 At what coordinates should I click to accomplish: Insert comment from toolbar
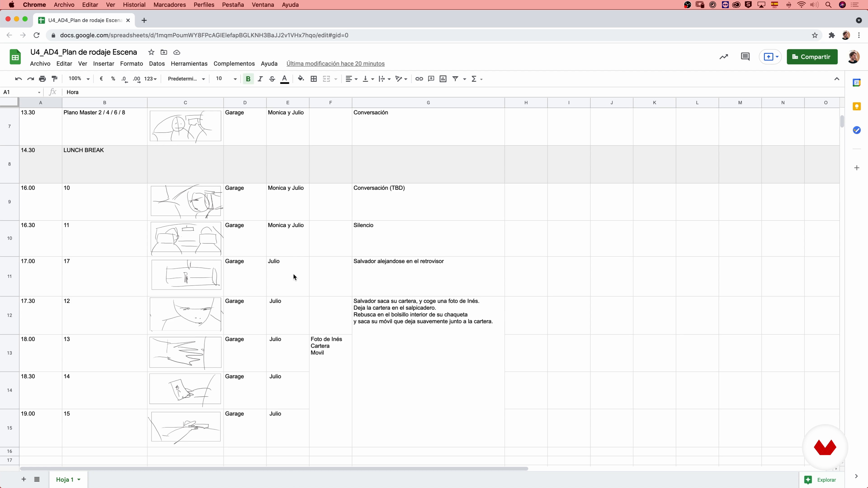point(431,79)
